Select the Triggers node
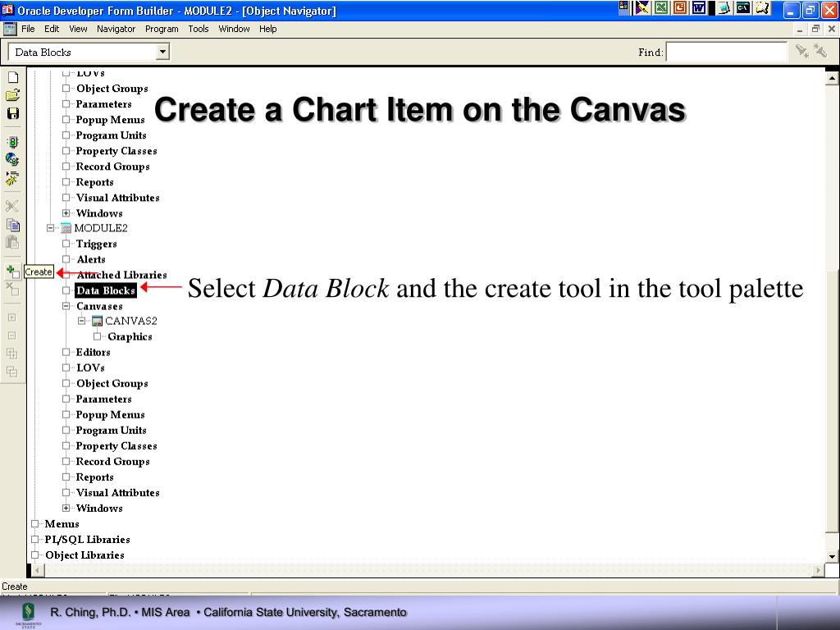 tap(97, 244)
